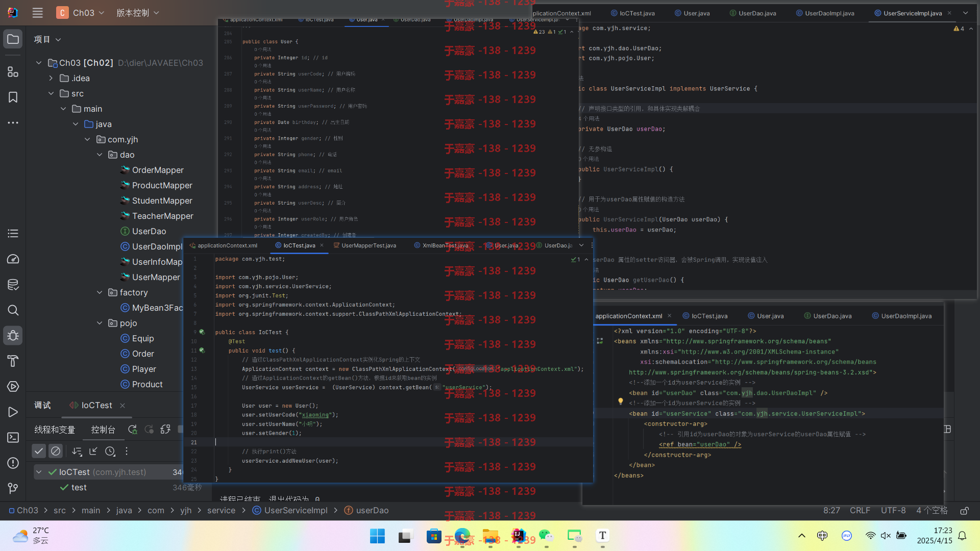The height and width of the screenshot is (551, 980).
Task: Open Windows Start menu
Action: [377, 536]
